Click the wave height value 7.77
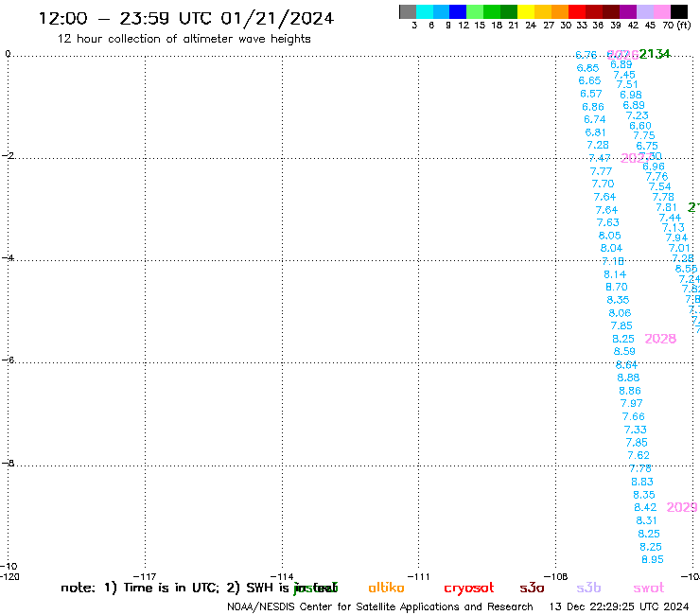Image resolution: width=700 pixels, height=615 pixels. point(601,171)
